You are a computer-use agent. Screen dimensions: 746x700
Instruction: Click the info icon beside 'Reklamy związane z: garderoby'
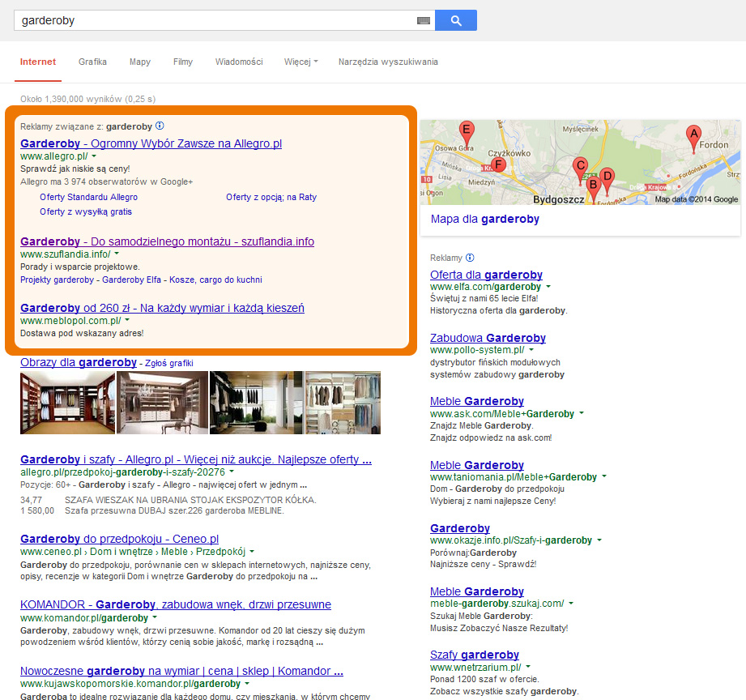click(x=160, y=126)
